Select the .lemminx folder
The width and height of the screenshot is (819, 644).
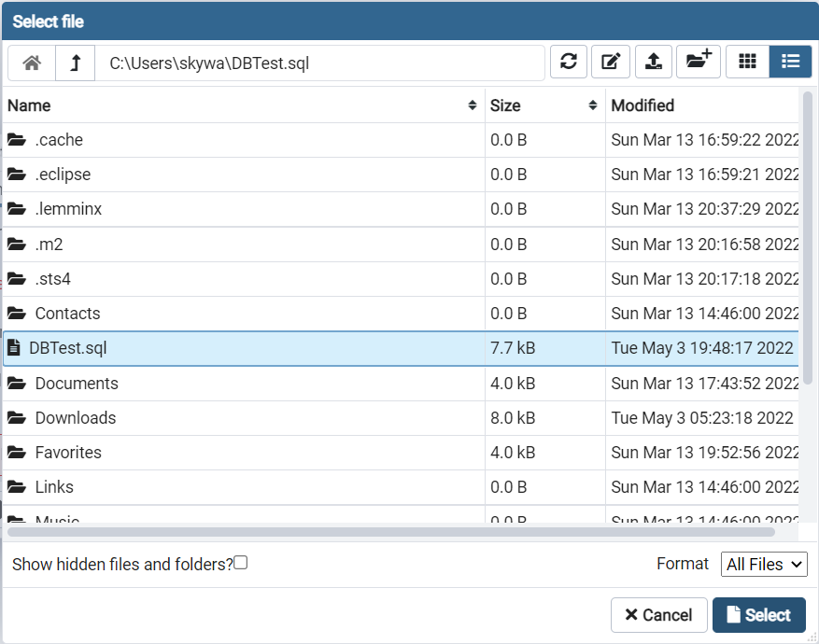point(401,209)
